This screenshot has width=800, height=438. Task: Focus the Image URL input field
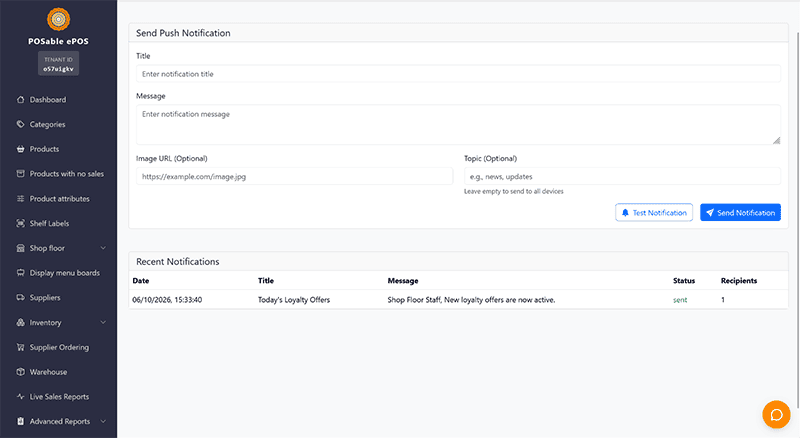[x=294, y=176]
